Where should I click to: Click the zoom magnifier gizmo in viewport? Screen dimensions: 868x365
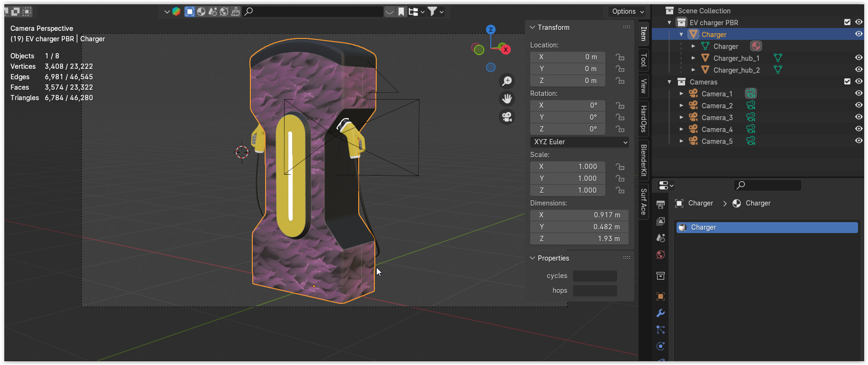pos(507,81)
